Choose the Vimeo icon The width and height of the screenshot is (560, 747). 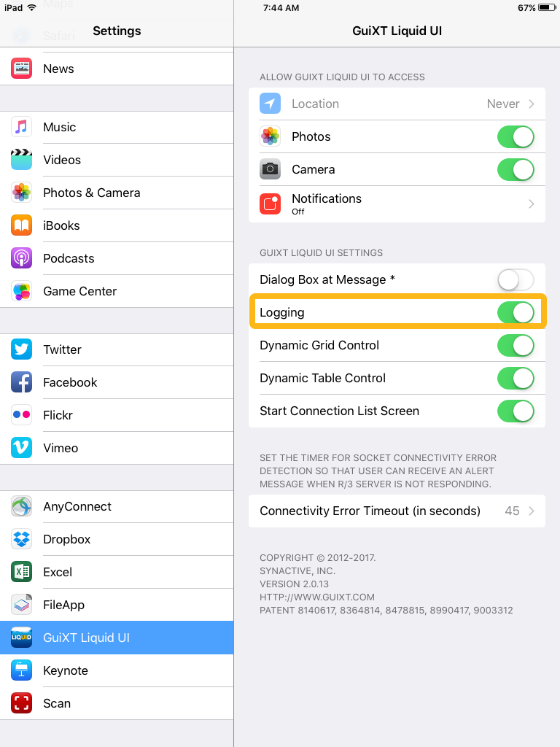pos(21,448)
